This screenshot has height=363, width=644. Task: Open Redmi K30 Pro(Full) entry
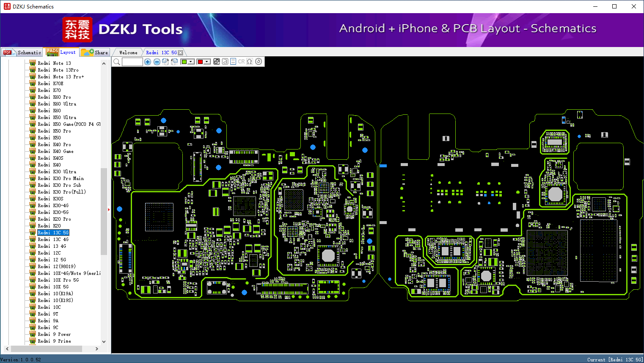click(x=62, y=192)
